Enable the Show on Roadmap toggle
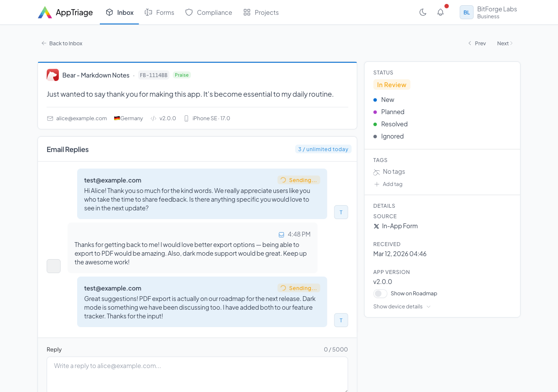Screen dimensions: 558x392 (380, 294)
